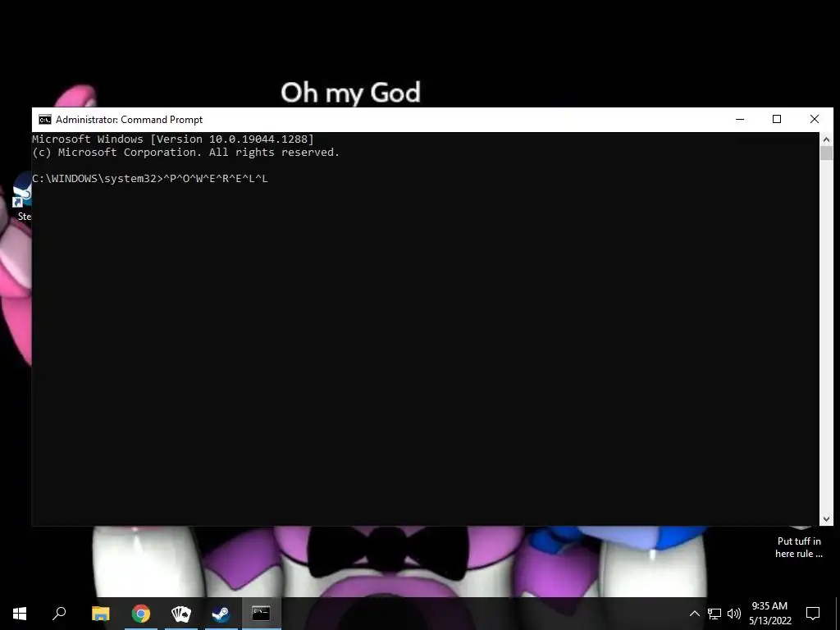Image resolution: width=840 pixels, height=630 pixels.
Task: Maximize the Command Prompt window
Action: (777, 120)
